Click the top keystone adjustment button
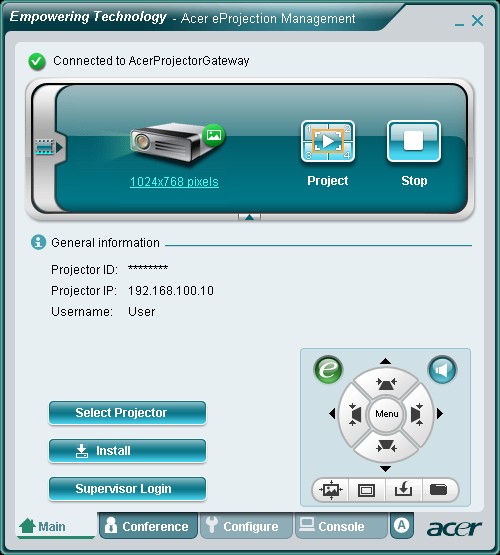 point(386,383)
